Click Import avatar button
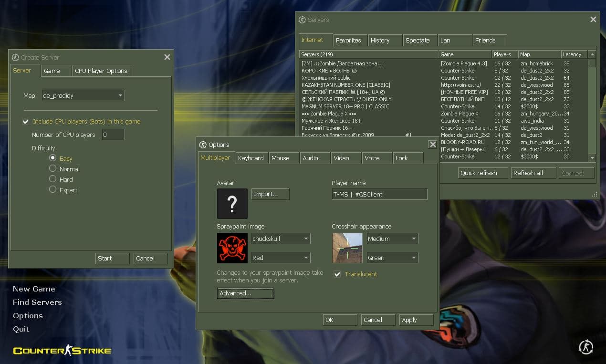606x364 pixels. coord(271,194)
